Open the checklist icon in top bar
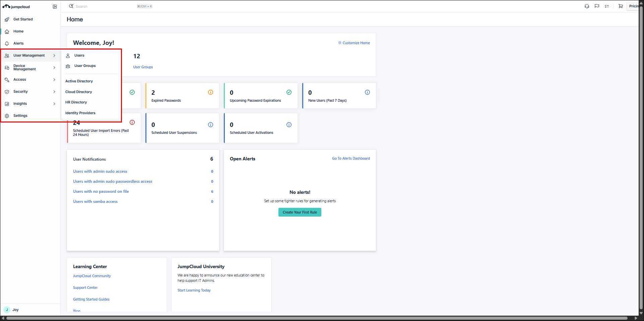The height and width of the screenshot is (321, 644). [x=607, y=6]
